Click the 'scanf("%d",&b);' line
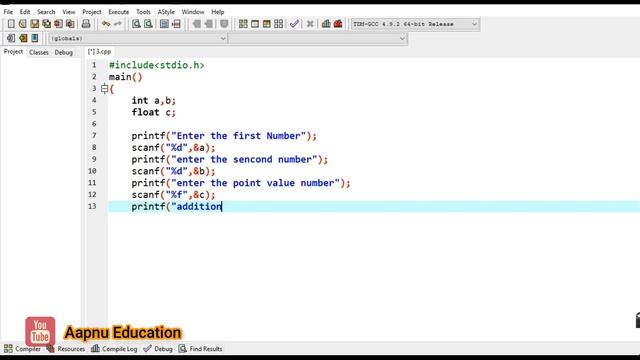This screenshot has height=360, width=640. [x=173, y=171]
